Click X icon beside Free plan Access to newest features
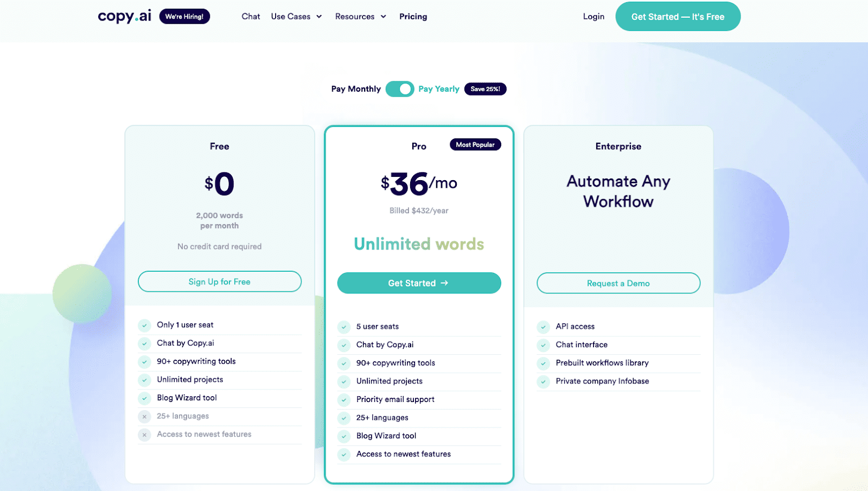868x491 pixels. click(144, 435)
